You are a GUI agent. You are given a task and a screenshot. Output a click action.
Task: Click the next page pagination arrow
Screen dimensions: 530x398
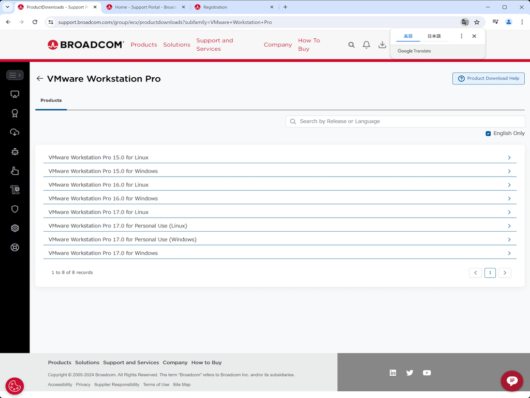click(505, 273)
